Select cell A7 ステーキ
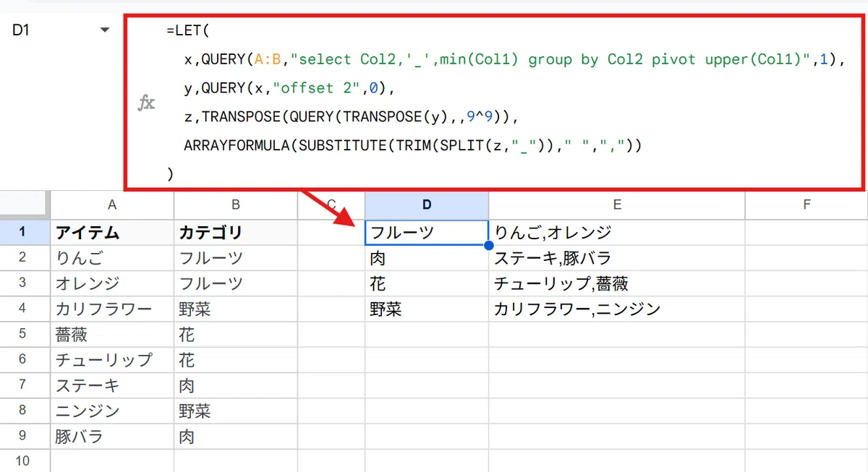 coord(112,386)
